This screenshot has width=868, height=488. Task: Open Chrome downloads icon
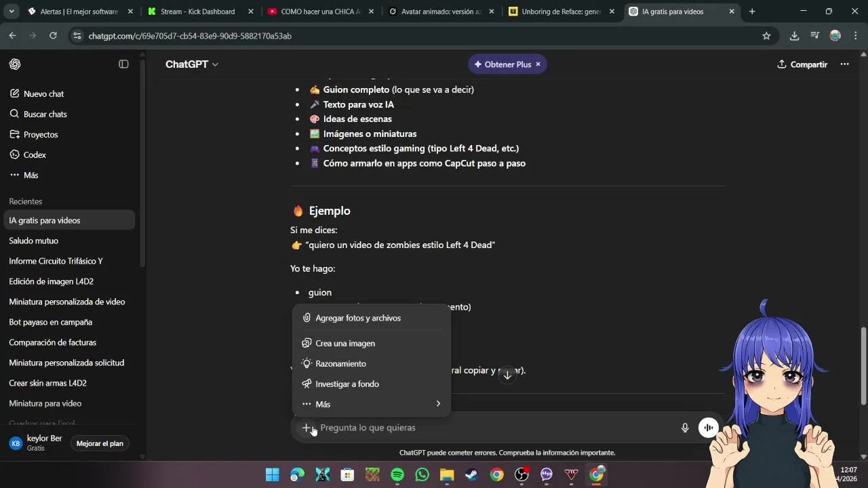click(794, 36)
